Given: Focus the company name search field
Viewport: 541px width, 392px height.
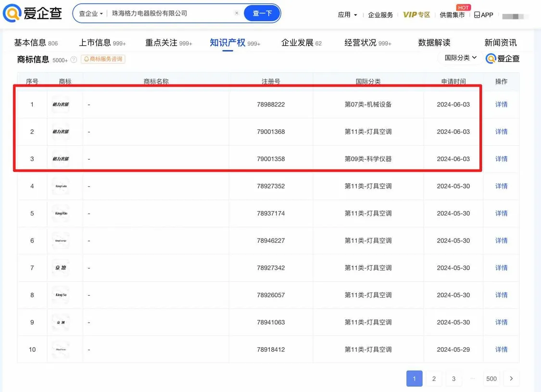Looking at the screenshot, I should click(x=171, y=13).
